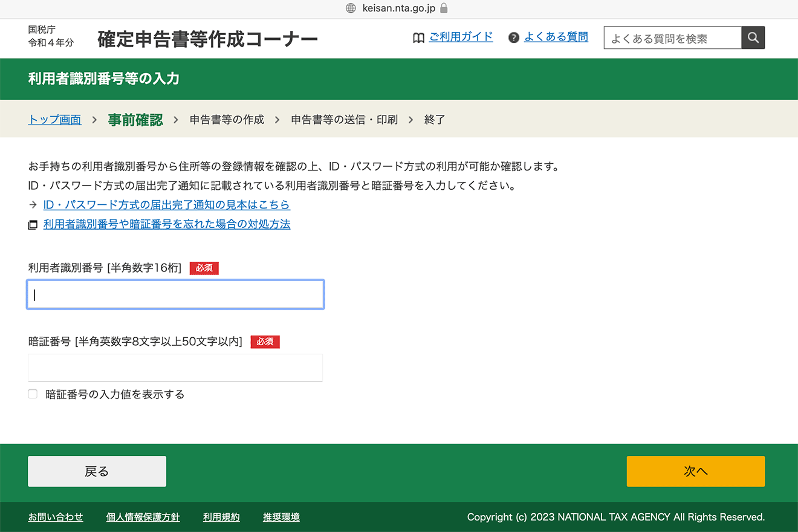Open the お問い合わせ footer link
Viewport: 798px width, 532px height.
point(56,517)
